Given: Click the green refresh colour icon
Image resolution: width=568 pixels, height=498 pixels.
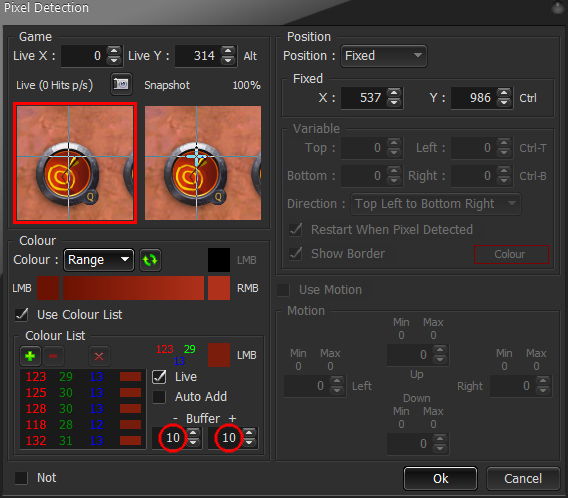Looking at the screenshot, I should coord(150,260).
